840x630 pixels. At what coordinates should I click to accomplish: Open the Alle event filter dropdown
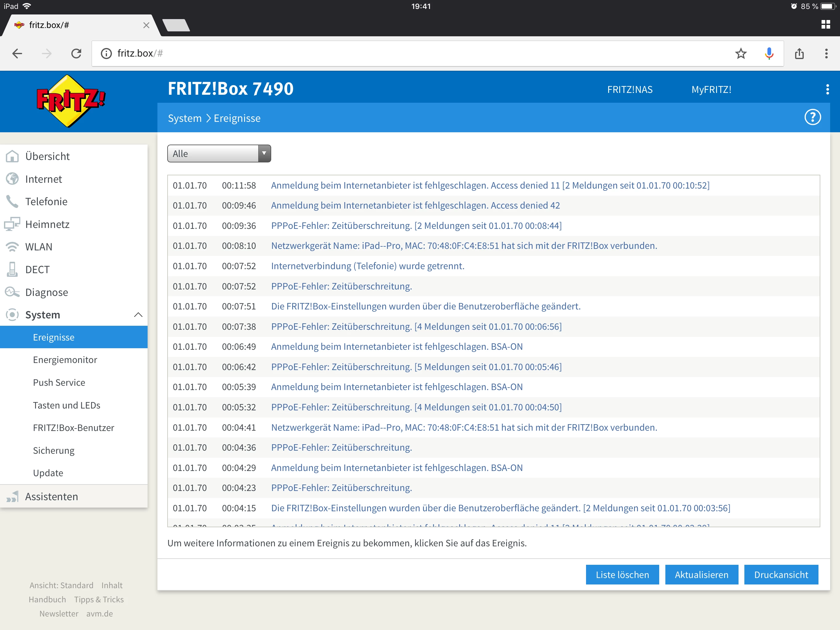[219, 154]
